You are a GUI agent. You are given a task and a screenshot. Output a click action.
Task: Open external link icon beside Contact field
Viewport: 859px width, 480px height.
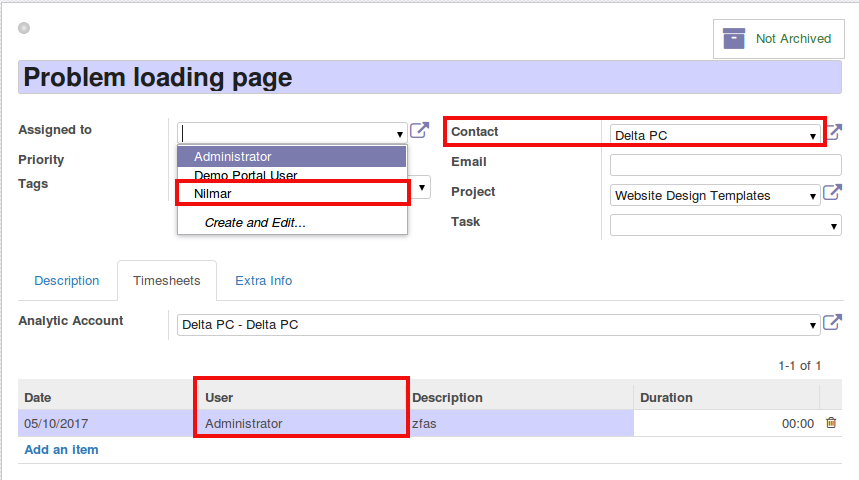coord(834,133)
